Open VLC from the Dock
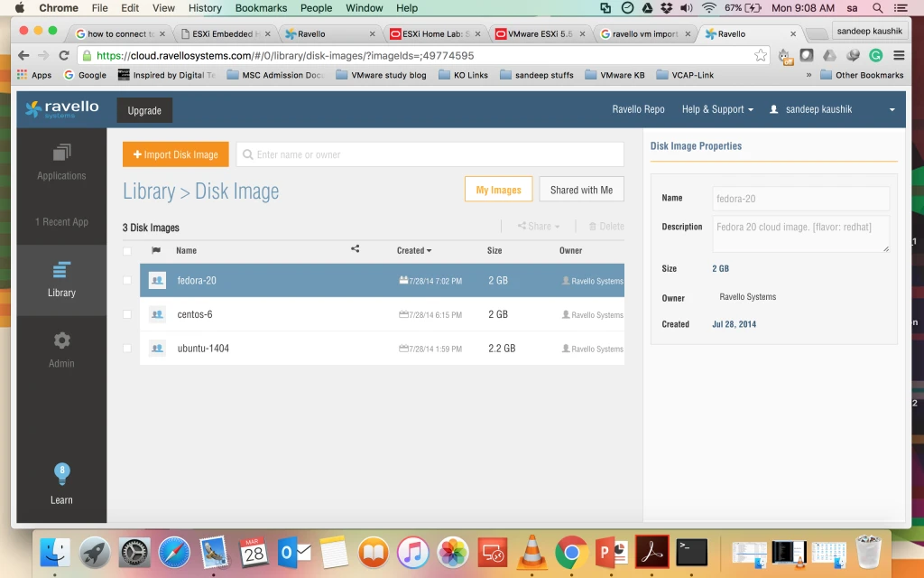924x578 pixels. click(531, 553)
